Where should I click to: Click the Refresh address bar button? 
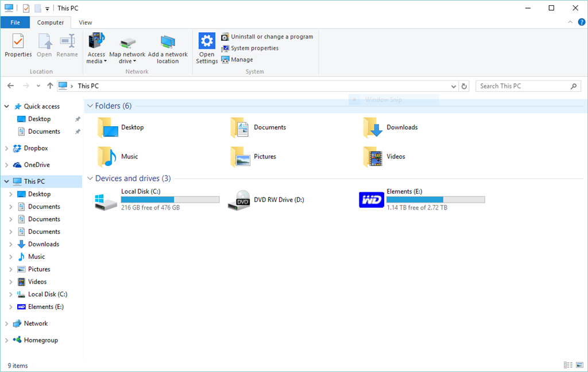(x=464, y=86)
